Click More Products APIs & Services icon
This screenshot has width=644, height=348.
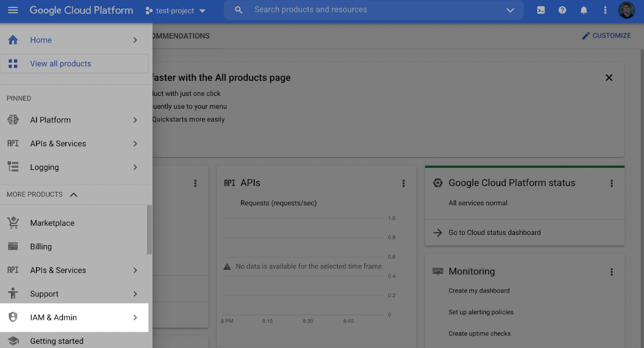point(13,270)
